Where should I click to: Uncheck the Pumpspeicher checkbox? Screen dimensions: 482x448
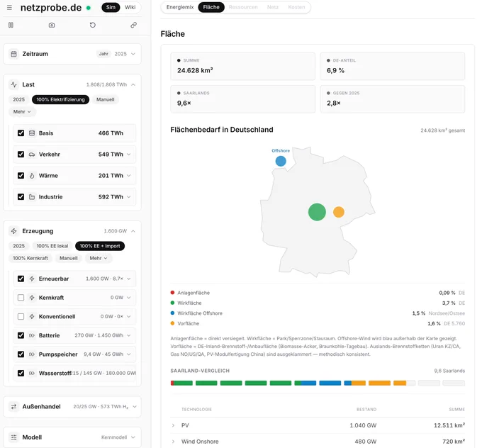[x=21, y=354]
